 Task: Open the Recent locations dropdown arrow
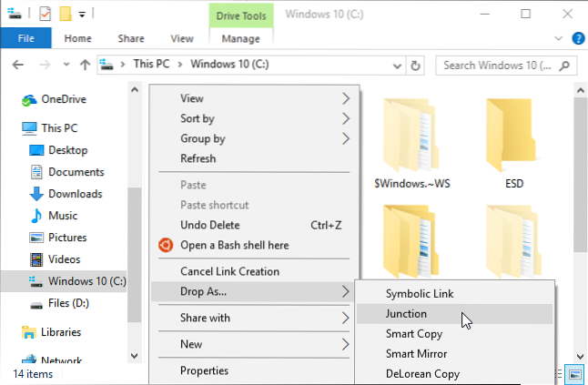(x=66, y=65)
